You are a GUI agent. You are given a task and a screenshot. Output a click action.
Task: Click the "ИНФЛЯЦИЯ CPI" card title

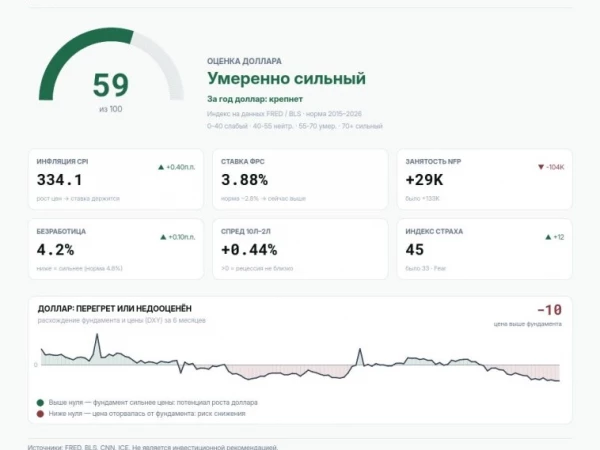point(62,162)
